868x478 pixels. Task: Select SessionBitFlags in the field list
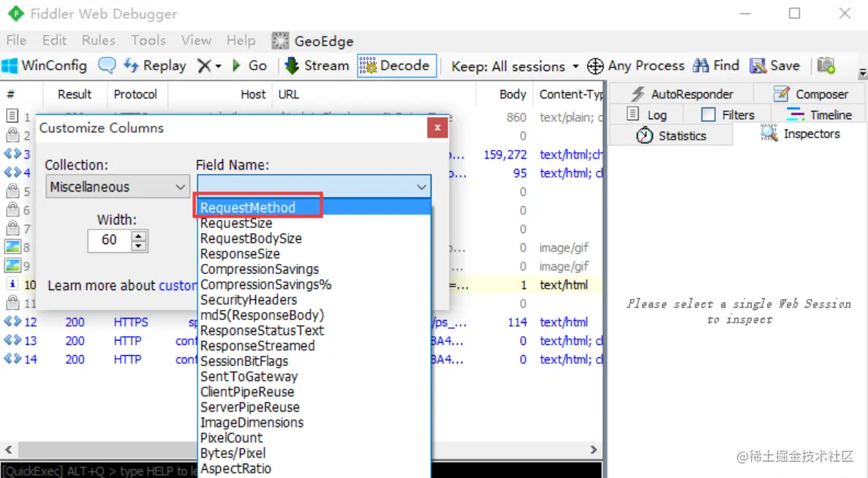pos(314,361)
